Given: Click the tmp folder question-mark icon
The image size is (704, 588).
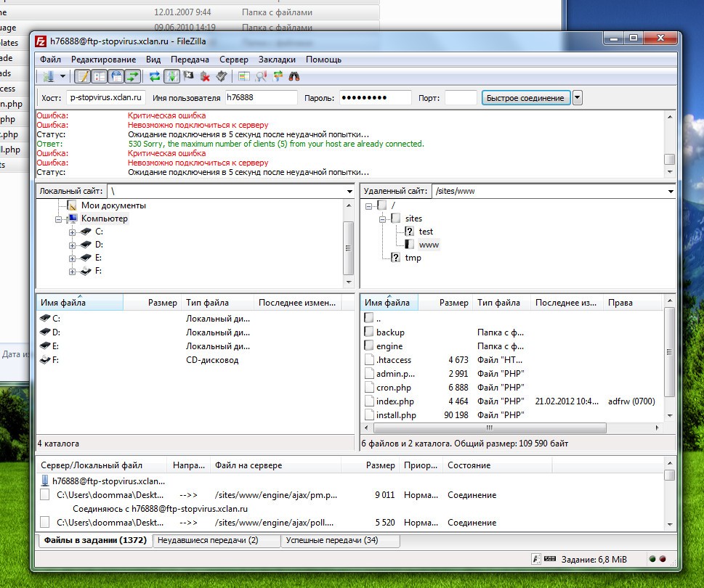Looking at the screenshot, I should click(395, 258).
